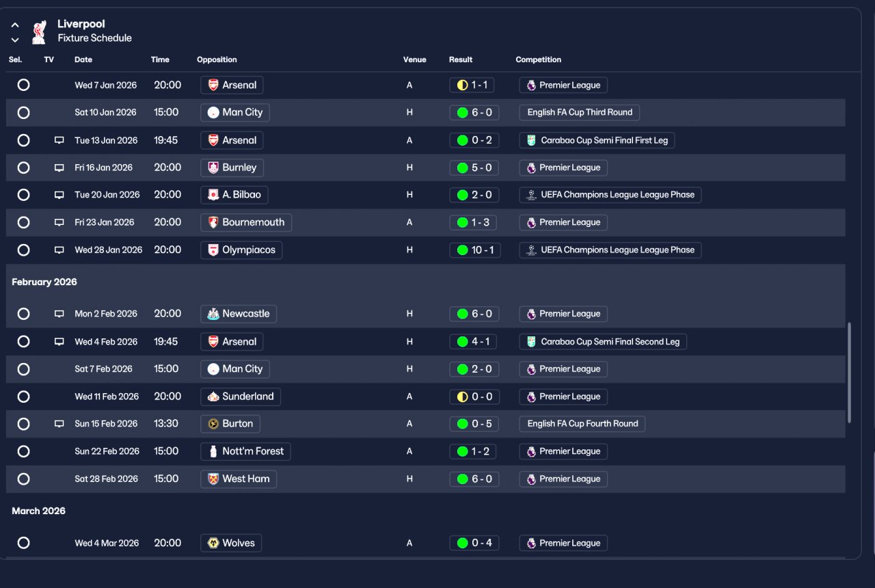Open the 0 - 4 result against Wolves
Viewport: 875px width, 588px height.
474,543
